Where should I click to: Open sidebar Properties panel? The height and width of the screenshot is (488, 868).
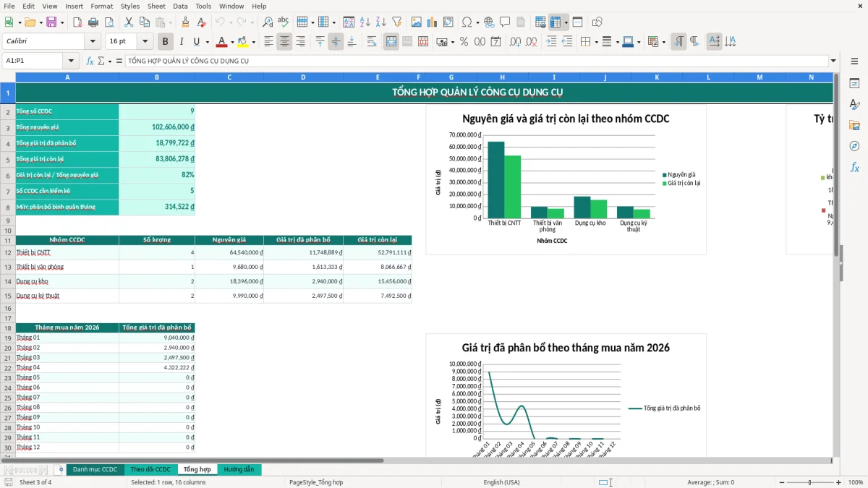coord(854,83)
